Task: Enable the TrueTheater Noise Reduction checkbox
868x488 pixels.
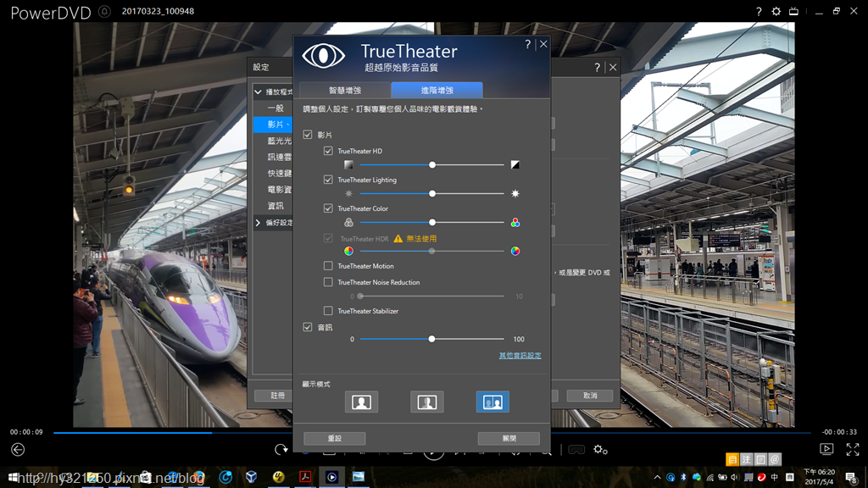Action: pos(328,282)
